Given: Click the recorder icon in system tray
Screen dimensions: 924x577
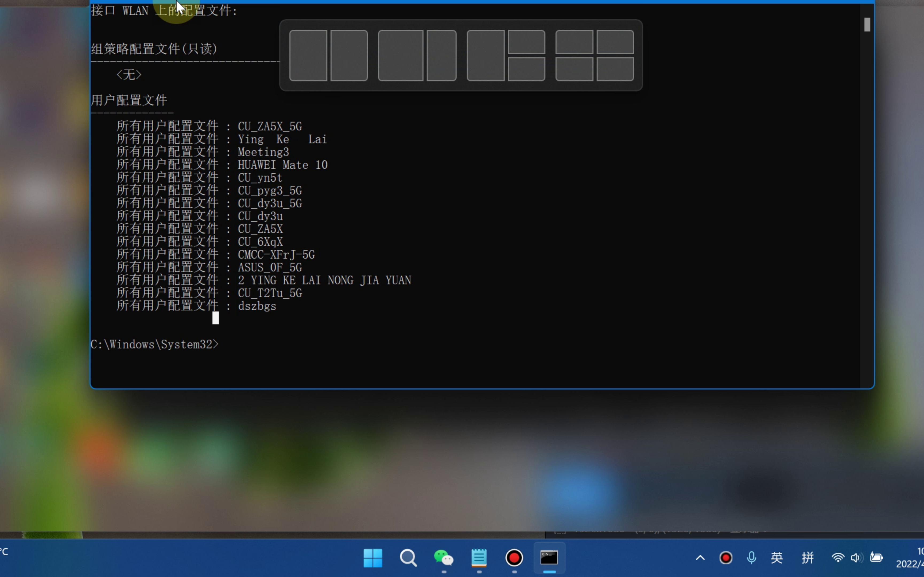Looking at the screenshot, I should (725, 558).
